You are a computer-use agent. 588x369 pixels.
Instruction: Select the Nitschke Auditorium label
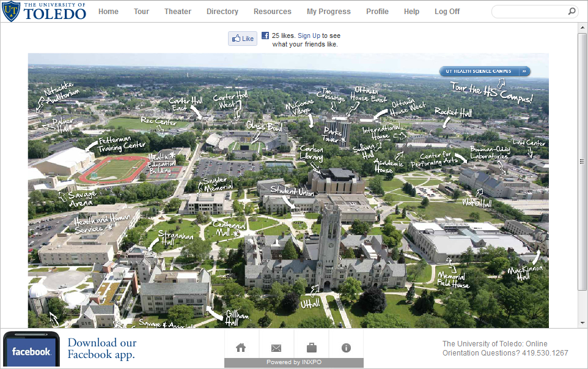coord(62,92)
